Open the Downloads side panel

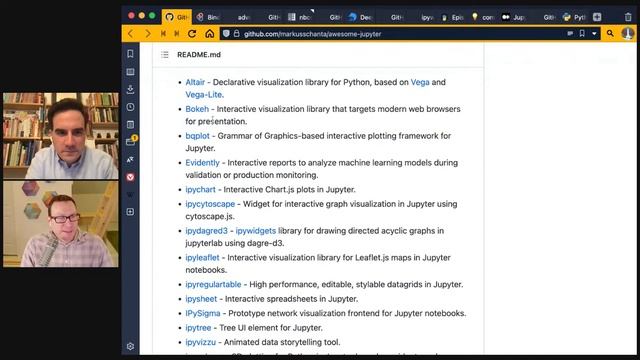point(130,89)
